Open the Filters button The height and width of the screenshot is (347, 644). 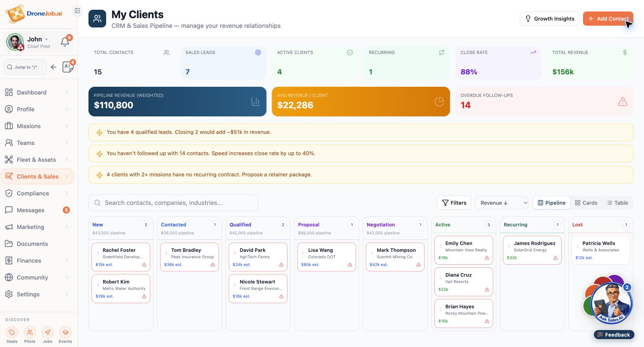[x=454, y=203]
